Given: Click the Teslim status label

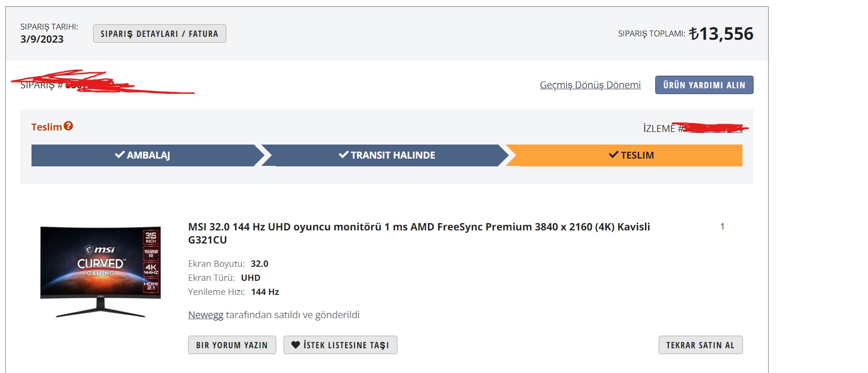Looking at the screenshot, I should pos(47,127).
